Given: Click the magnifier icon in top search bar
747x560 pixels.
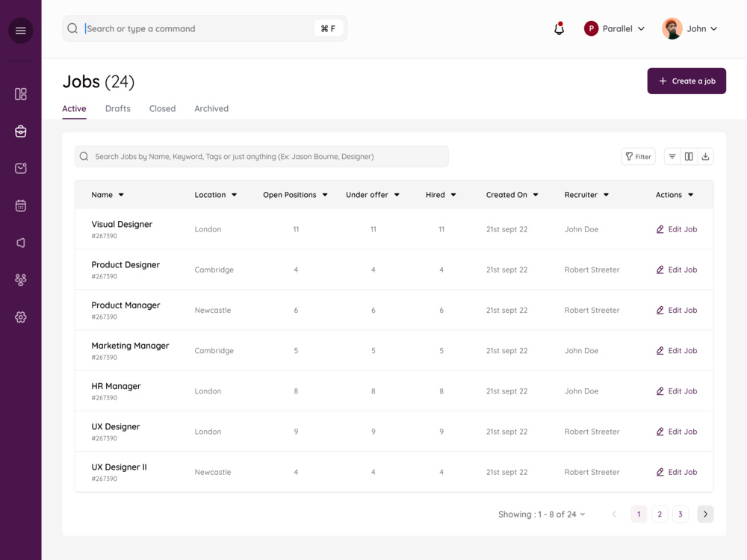Looking at the screenshot, I should point(72,28).
